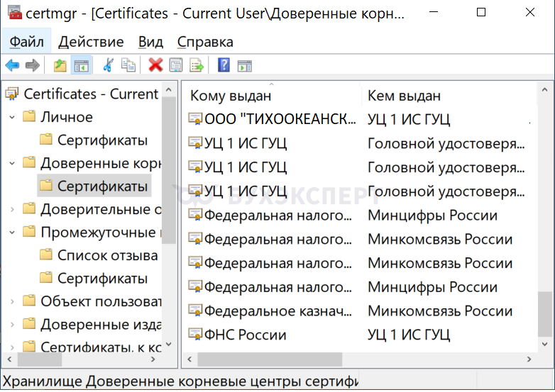Click the certmgr title bar icon
Viewport: 555px width, 392px height.
[15, 13]
